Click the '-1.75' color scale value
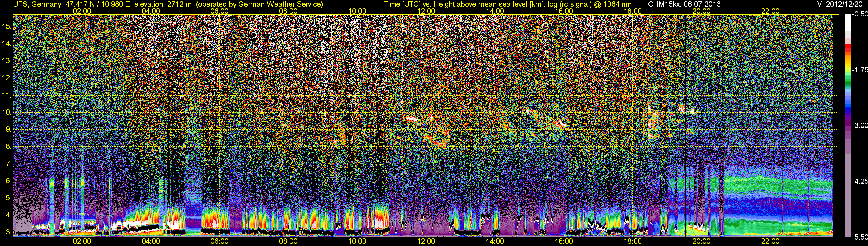Image resolution: width=868 pixels, height=246 pixels. pos(860,70)
